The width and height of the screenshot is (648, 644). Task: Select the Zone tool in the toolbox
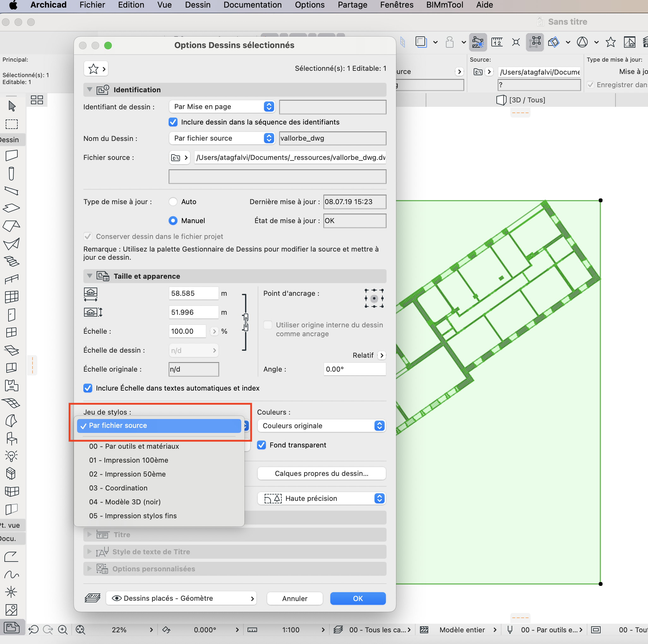coord(12,385)
